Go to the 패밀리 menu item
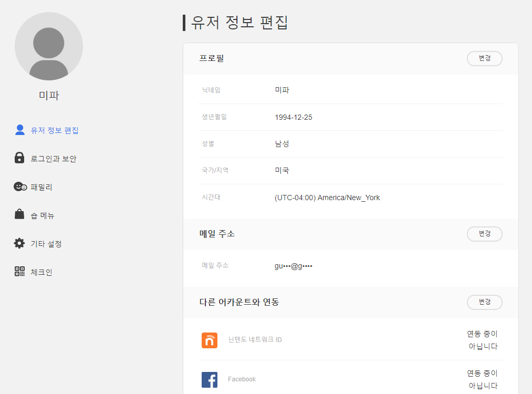 pyautogui.click(x=33, y=187)
